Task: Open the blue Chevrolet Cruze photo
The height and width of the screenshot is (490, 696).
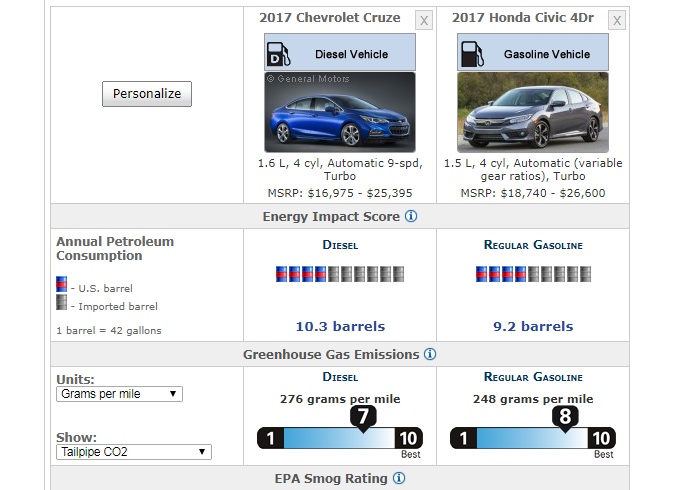Action: (x=339, y=112)
